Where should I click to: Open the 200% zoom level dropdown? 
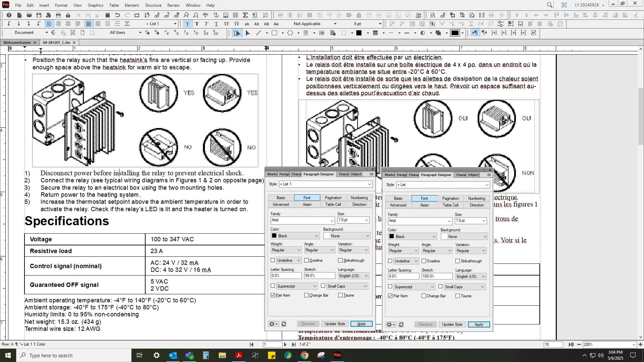(634, 345)
